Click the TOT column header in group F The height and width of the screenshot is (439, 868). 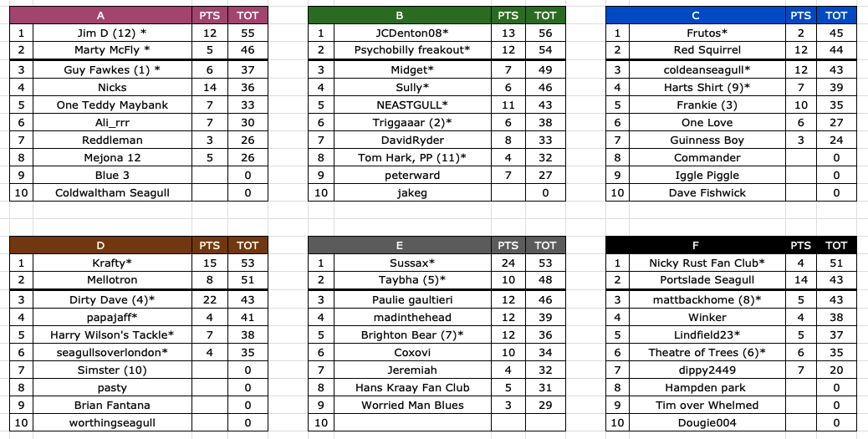[836, 245]
